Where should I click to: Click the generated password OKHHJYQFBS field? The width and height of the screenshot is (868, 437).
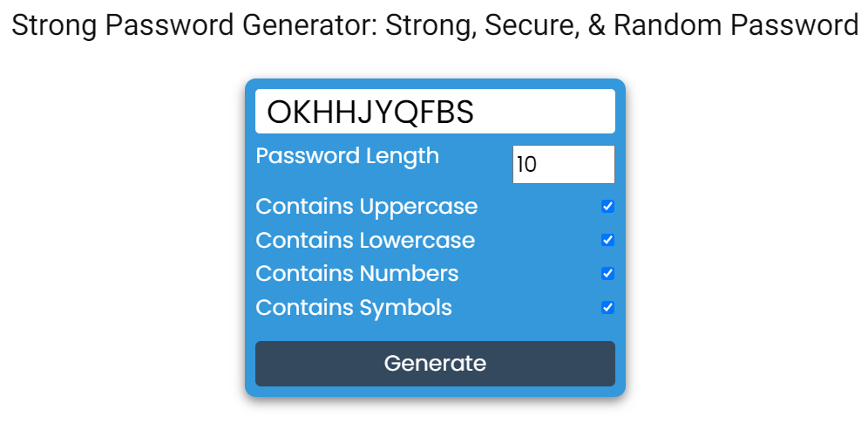435,112
